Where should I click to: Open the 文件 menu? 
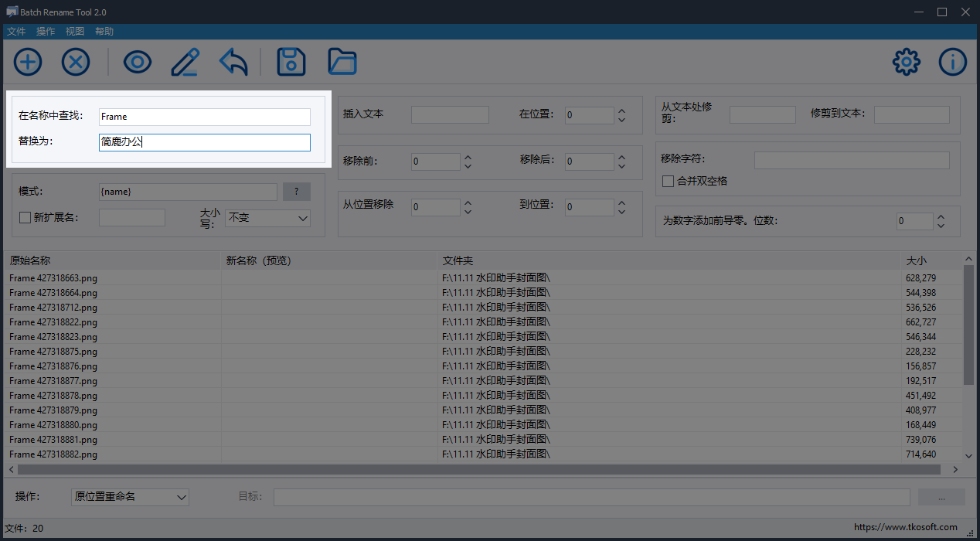point(16,32)
